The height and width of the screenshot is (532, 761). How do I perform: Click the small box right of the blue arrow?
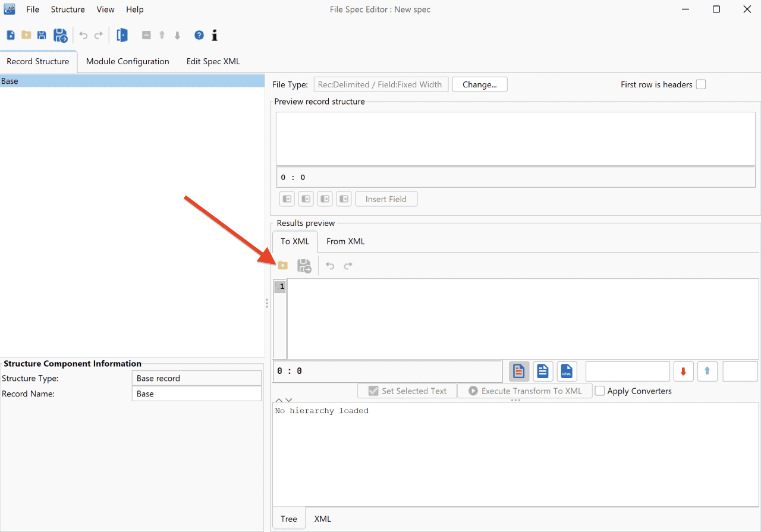[x=740, y=372]
